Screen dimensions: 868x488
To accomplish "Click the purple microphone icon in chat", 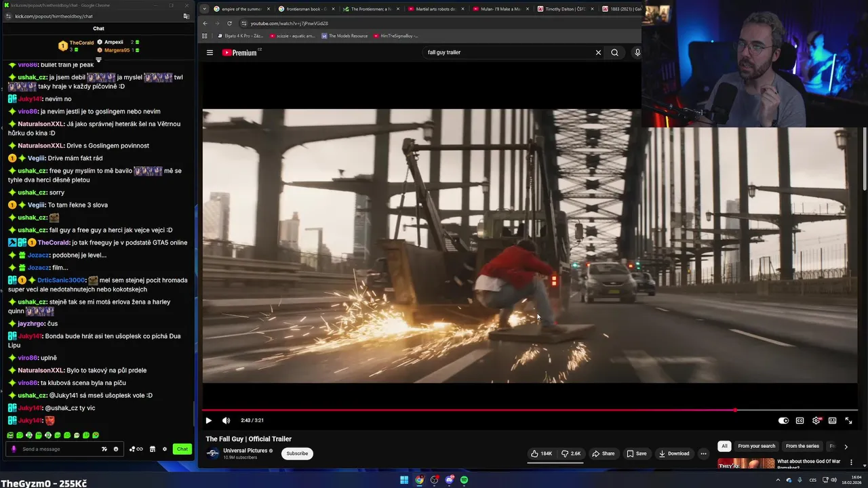I will [x=14, y=449].
